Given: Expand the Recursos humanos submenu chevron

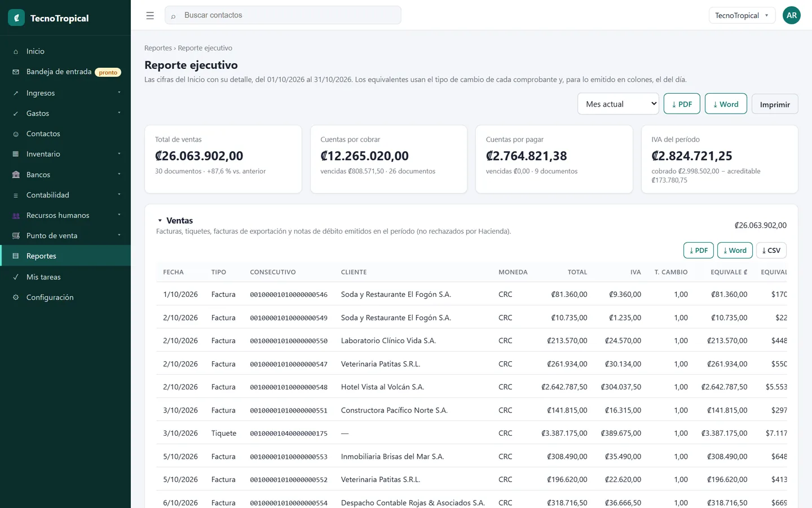Looking at the screenshot, I should [119, 215].
